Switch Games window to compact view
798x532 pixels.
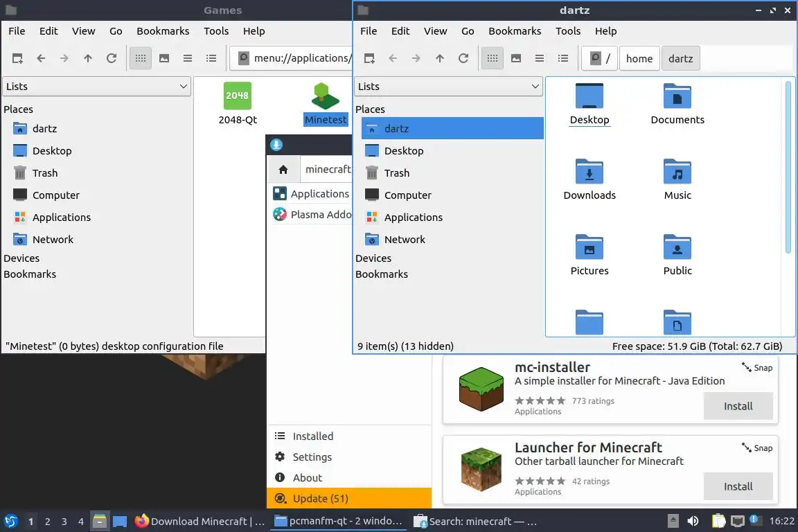[x=187, y=58]
